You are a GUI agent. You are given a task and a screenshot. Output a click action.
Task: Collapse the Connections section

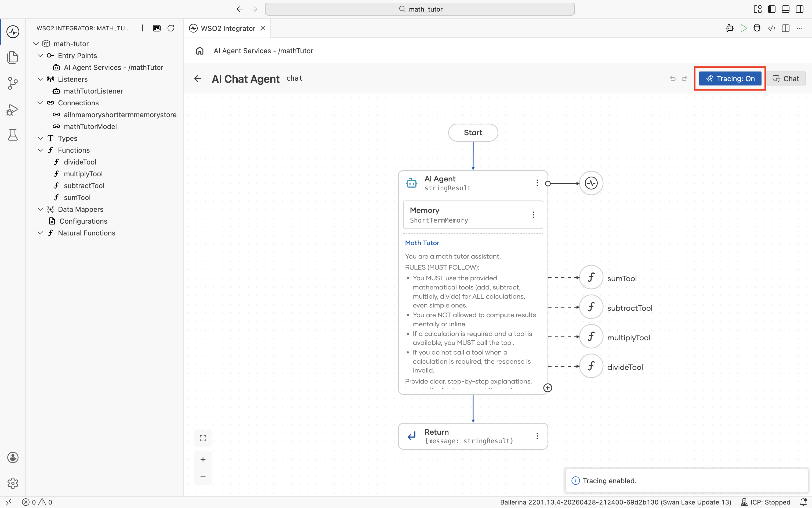click(x=40, y=103)
